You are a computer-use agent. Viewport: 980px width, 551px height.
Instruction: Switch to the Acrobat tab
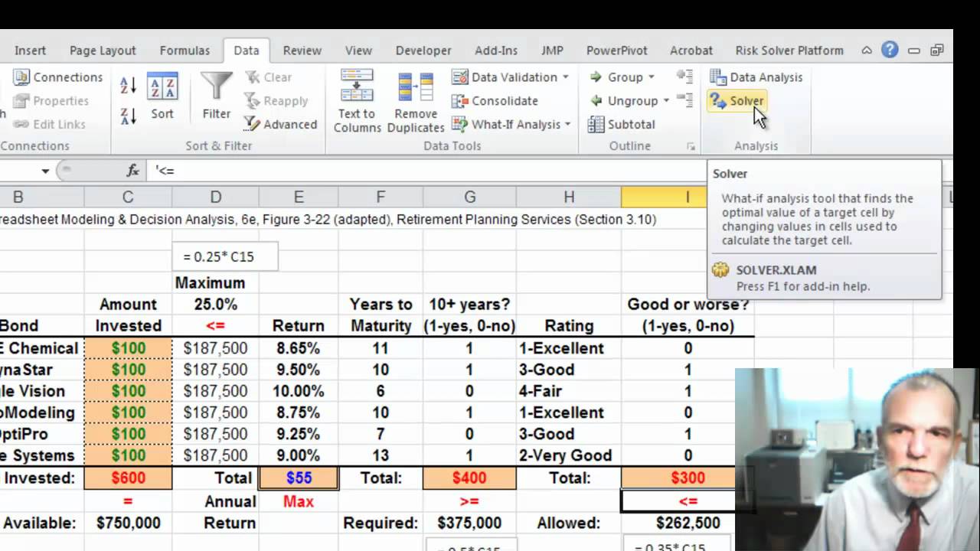tap(691, 50)
